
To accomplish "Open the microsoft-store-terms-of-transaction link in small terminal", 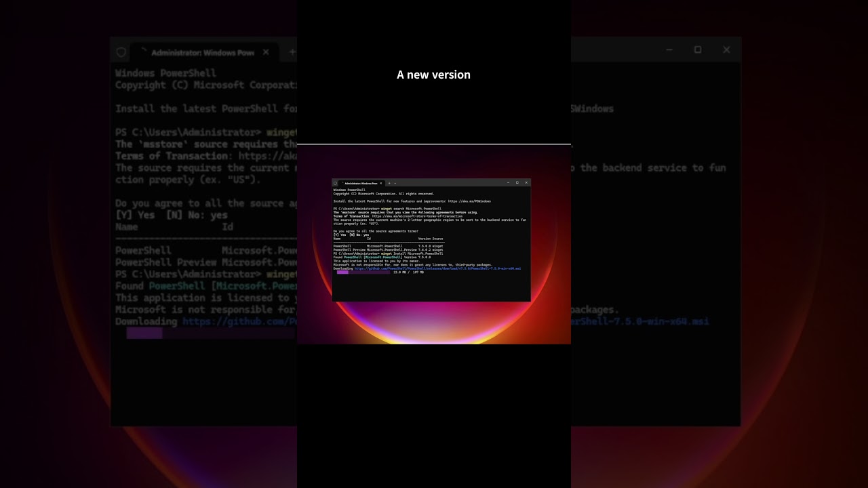I will tap(417, 216).
